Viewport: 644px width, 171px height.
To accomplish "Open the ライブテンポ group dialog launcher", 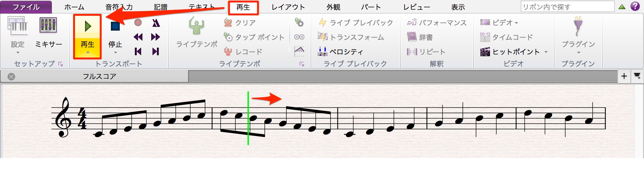I will click(x=302, y=64).
